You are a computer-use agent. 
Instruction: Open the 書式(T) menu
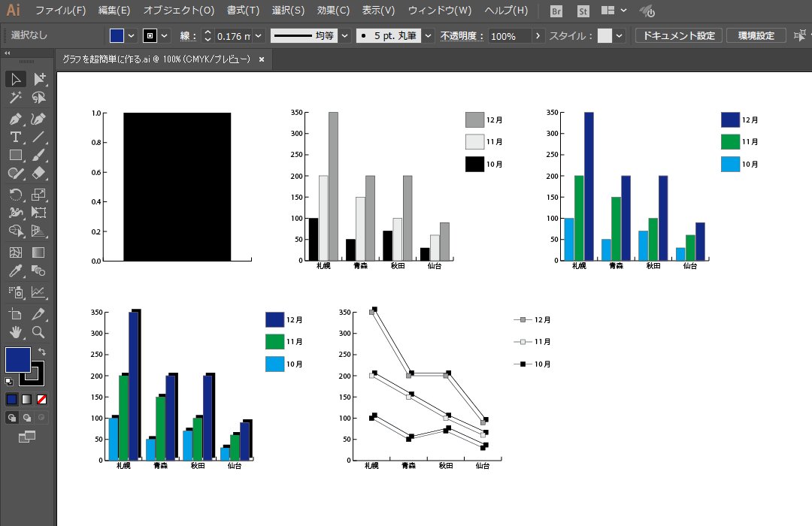pyautogui.click(x=243, y=11)
